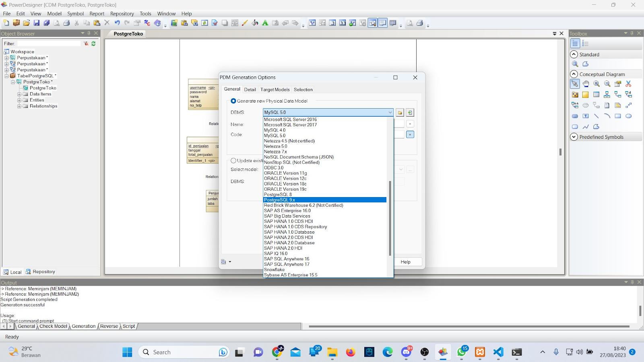Select Generate new Physical Data Model radio
This screenshot has width=644, height=362.
pos(233,101)
